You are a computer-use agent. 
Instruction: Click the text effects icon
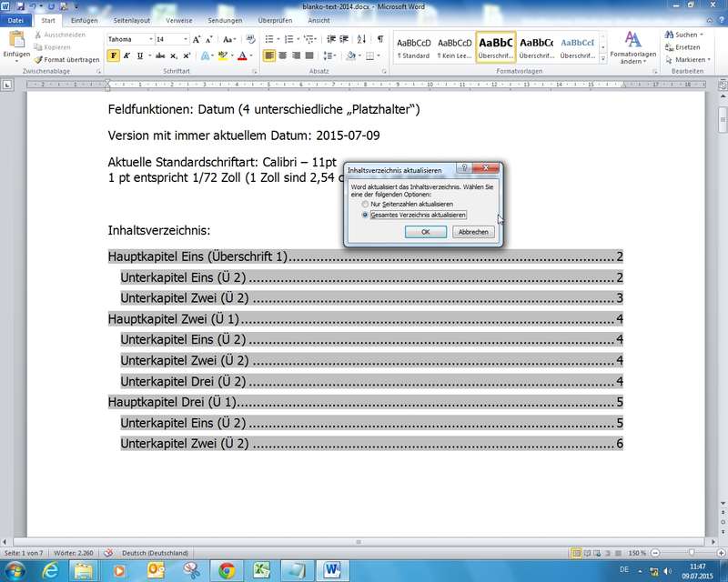coord(205,55)
